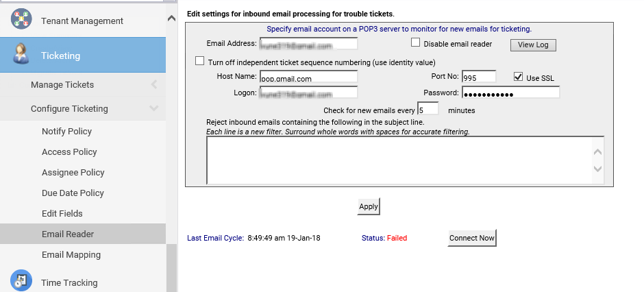Click the Connect Now button
The width and height of the screenshot is (644, 292).
tap(472, 239)
